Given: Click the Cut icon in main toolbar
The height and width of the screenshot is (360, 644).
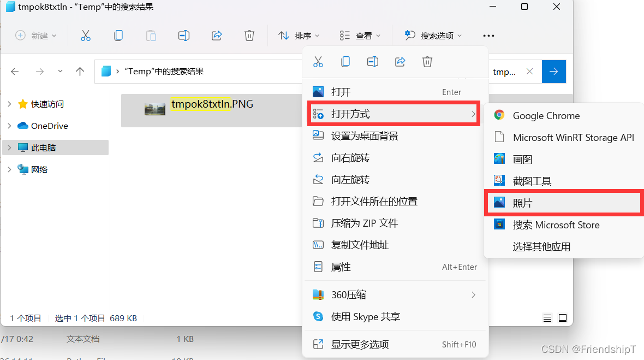Looking at the screenshot, I should (86, 36).
